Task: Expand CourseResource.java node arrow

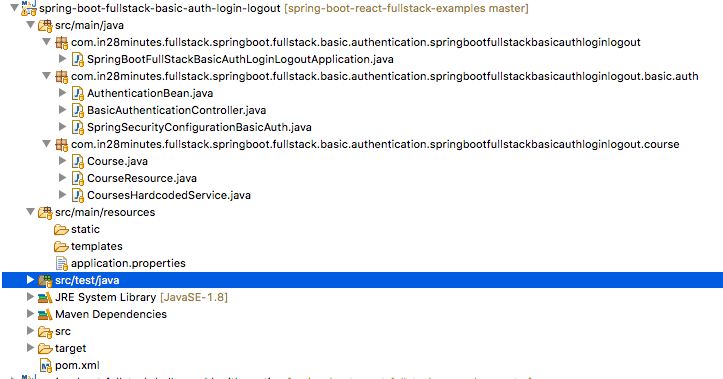Action: tap(63, 178)
